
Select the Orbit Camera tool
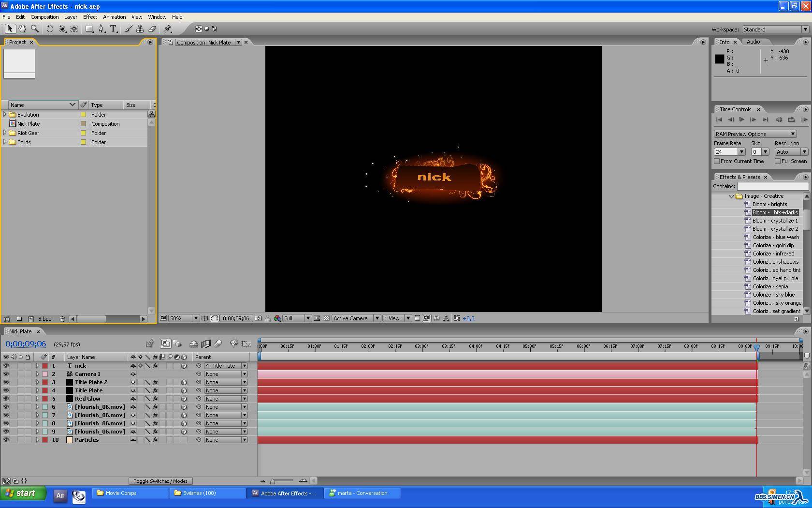pyautogui.click(x=62, y=29)
